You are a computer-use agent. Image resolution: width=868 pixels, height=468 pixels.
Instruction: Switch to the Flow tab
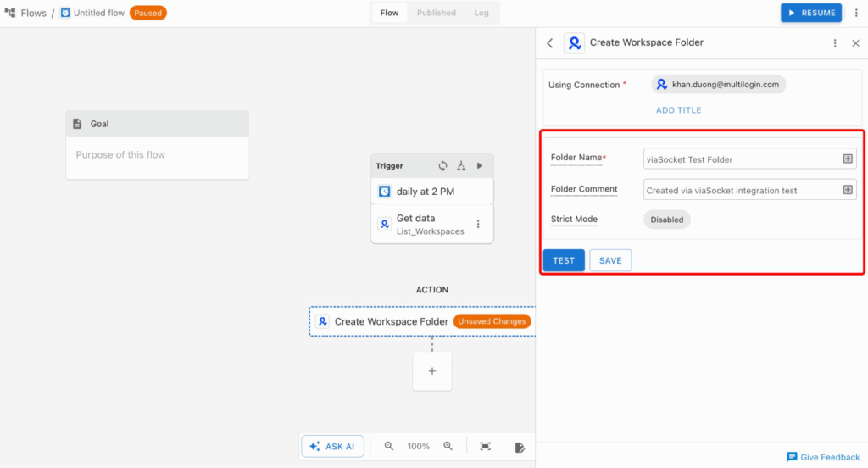point(389,13)
